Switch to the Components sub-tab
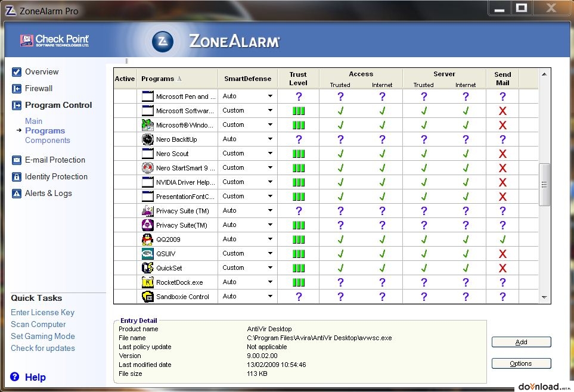 pos(48,140)
